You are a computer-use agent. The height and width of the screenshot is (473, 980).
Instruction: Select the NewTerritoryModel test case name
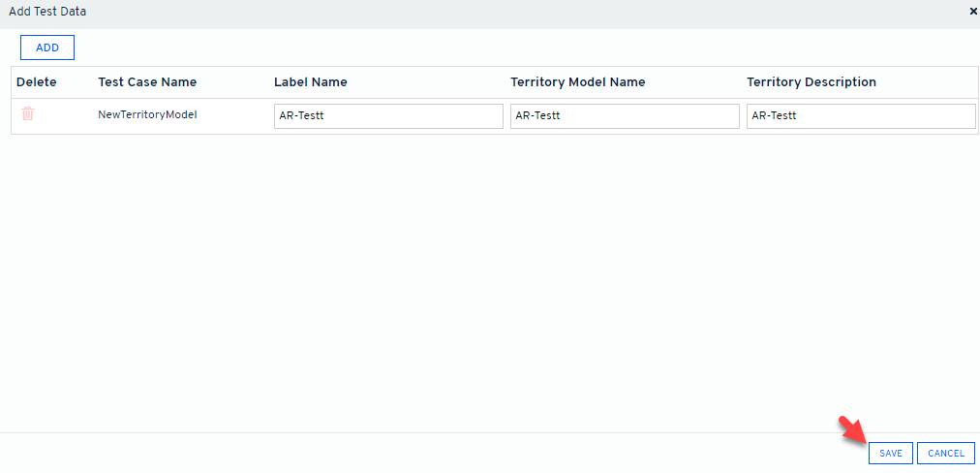point(147,114)
